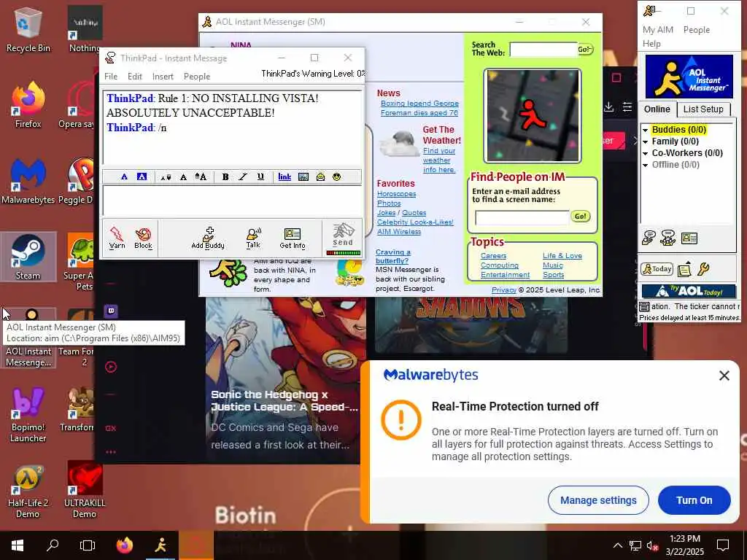Screen dimensions: 747x560
Task: Select the Steam desktop shortcut
Action: pos(28,257)
